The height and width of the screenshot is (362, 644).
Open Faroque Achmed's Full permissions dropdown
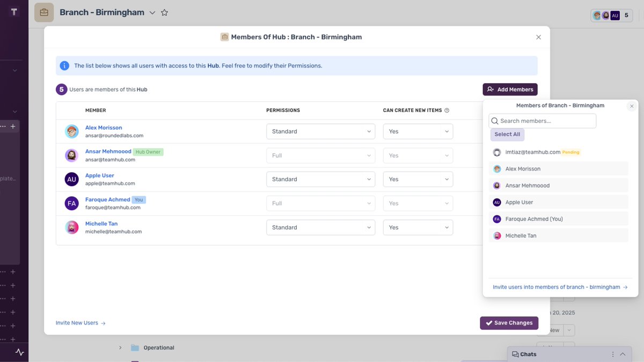[320, 203]
